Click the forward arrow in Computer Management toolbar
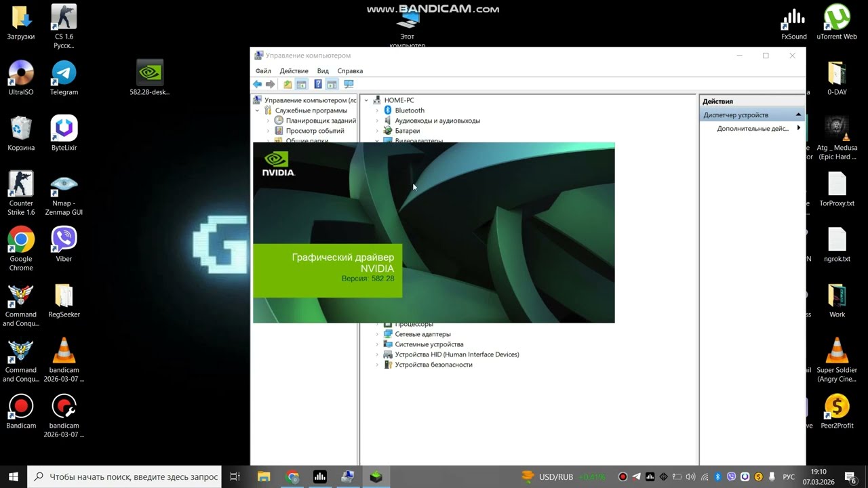The image size is (868, 488). coord(270,84)
